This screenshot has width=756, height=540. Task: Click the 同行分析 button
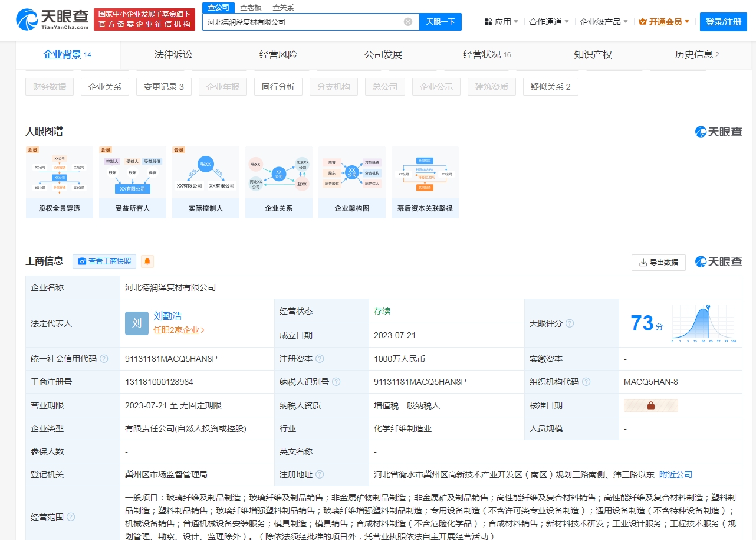(278, 87)
